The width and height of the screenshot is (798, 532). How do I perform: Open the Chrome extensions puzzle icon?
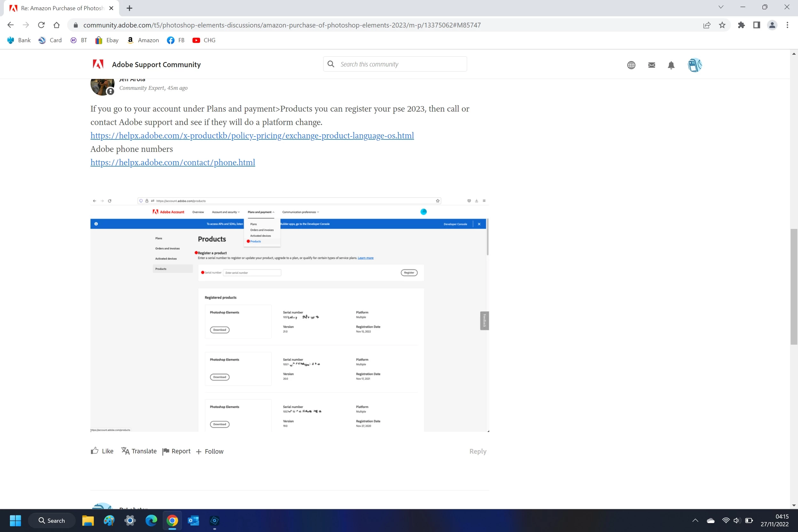741,25
